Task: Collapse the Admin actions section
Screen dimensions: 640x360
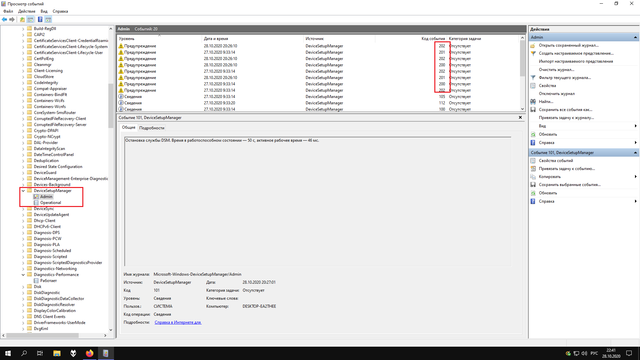Action: click(x=635, y=37)
